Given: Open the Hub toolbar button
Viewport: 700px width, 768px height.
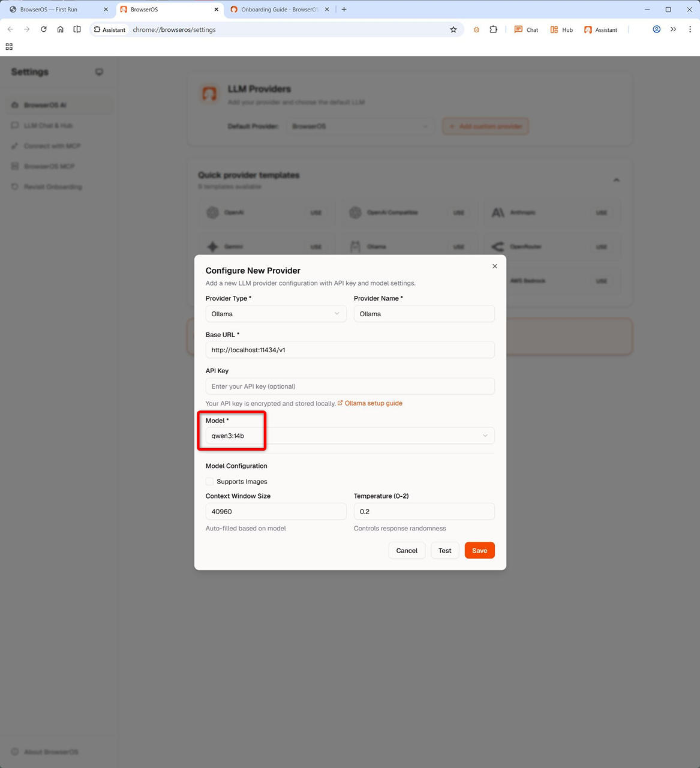Looking at the screenshot, I should [561, 29].
